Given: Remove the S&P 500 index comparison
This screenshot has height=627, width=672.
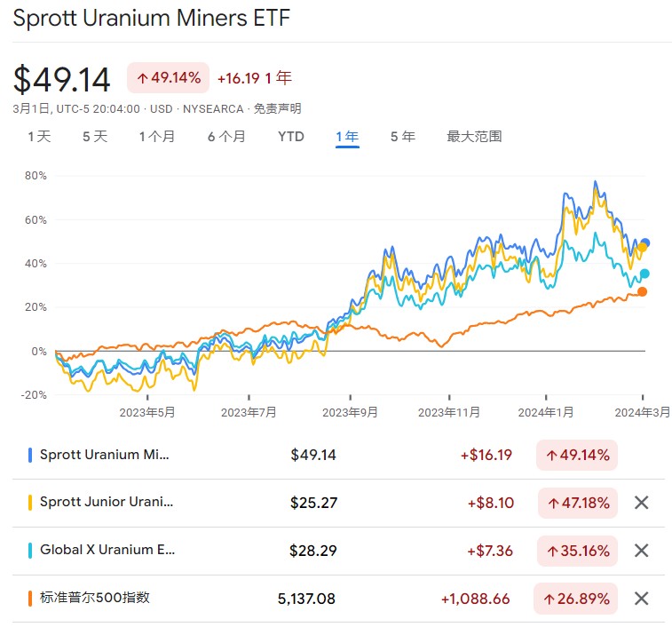Looking at the screenshot, I should click(642, 598).
